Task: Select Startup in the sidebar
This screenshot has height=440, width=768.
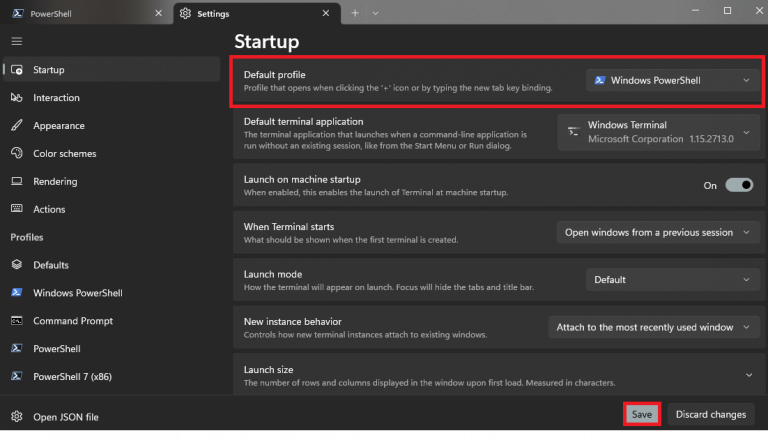Action: 112,70
